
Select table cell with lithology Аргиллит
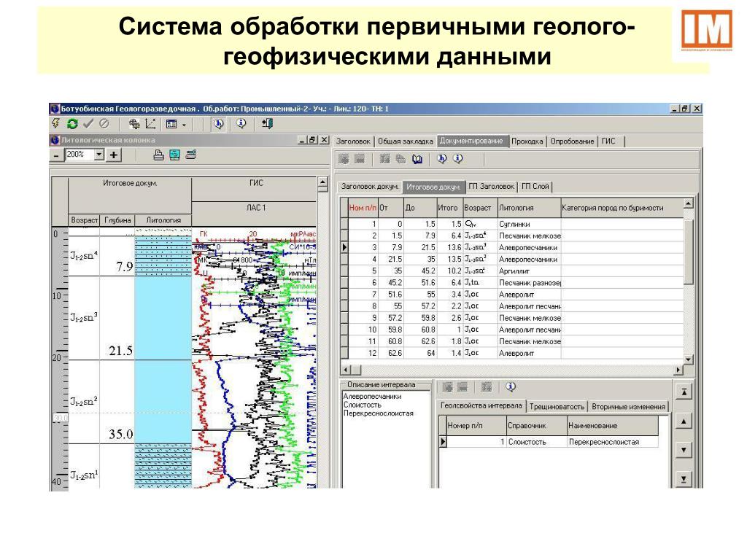click(x=529, y=271)
